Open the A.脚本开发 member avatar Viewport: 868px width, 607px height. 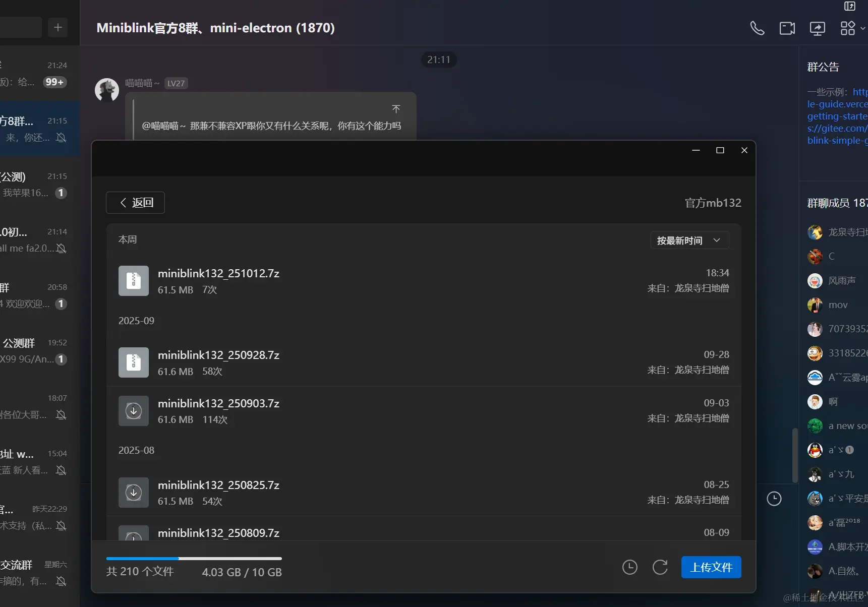tap(815, 547)
